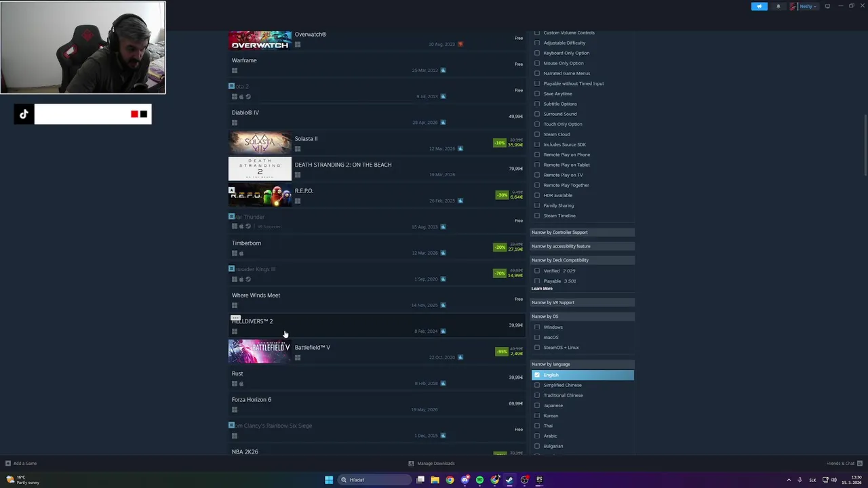The width and height of the screenshot is (868, 488).
Task: Click the Steam taskbar icon
Action: point(509,480)
